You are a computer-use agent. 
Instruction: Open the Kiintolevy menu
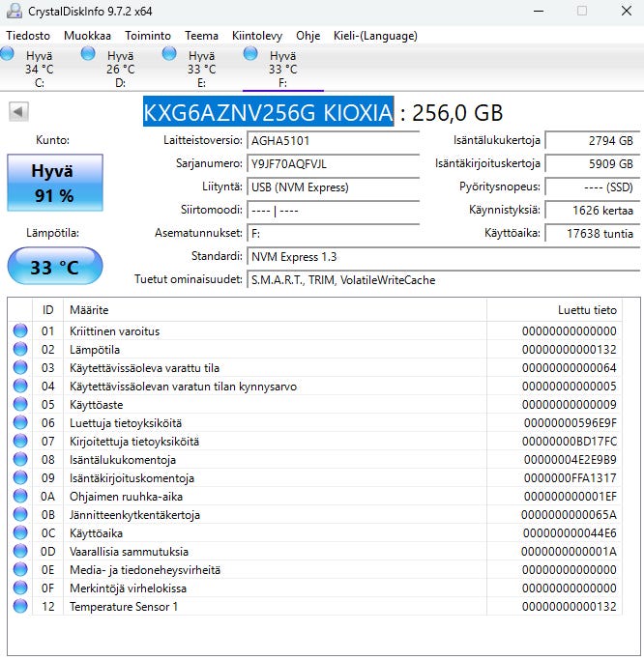click(x=257, y=36)
